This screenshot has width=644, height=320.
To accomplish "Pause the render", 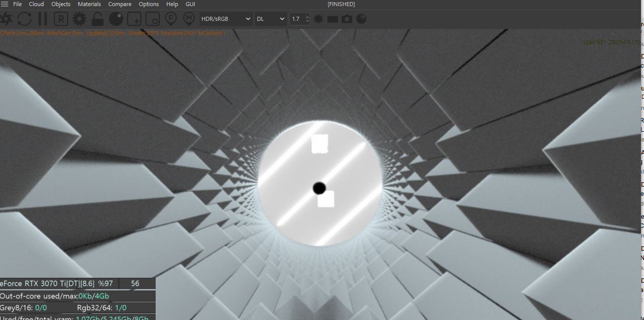I will (x=43, y=19).
